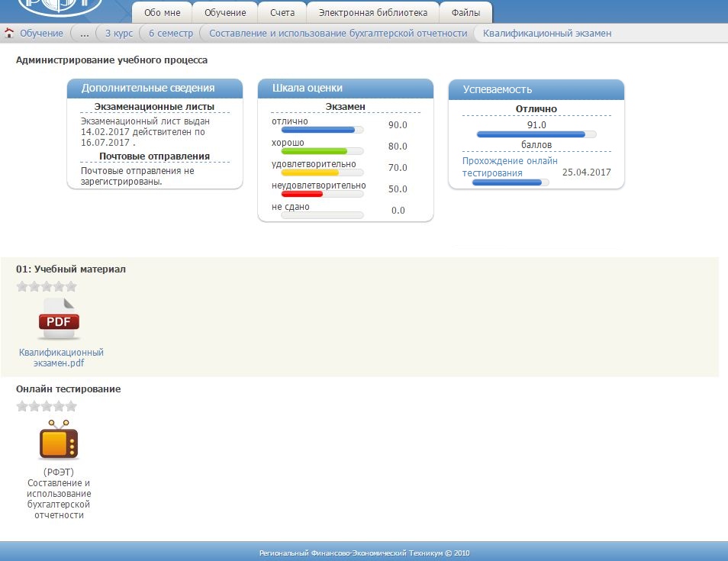
Task: Rate Онлайн тестирование with five stars
Action: point(71,406)
